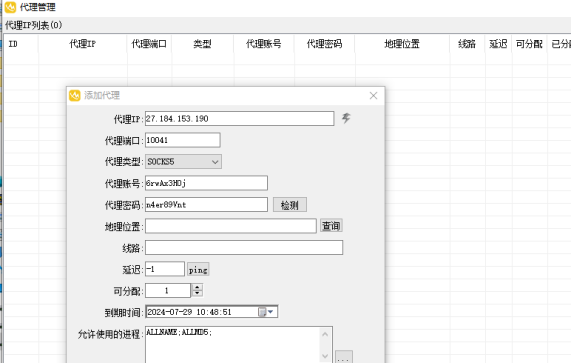Focus the 代理端口 field showing 10041
Viewport: 572px width, 363px height.
click(x=183, y=140)
